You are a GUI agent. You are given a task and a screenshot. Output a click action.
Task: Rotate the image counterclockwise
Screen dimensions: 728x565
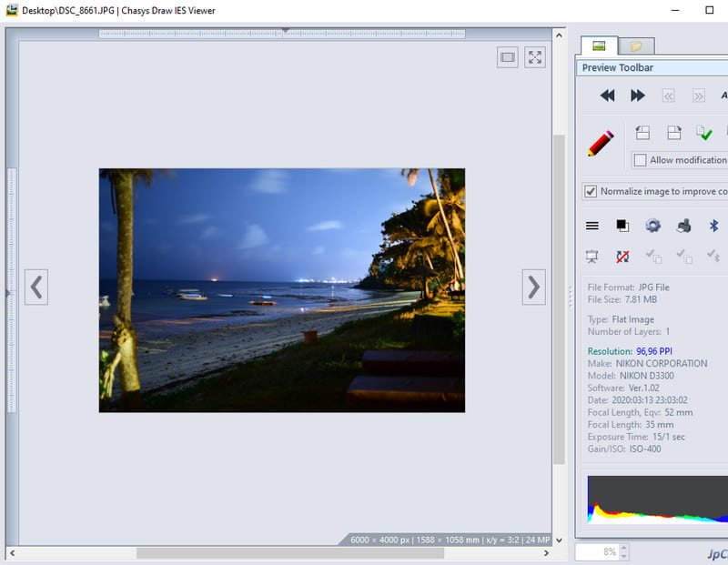(x=642, y=133)
